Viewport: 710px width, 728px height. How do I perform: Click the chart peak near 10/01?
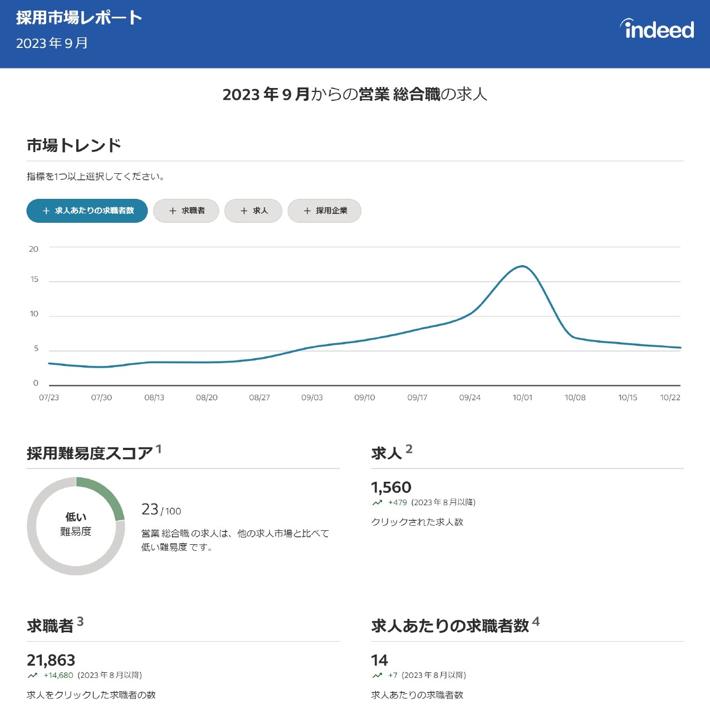pyautogui.click(x=522, y=266)
